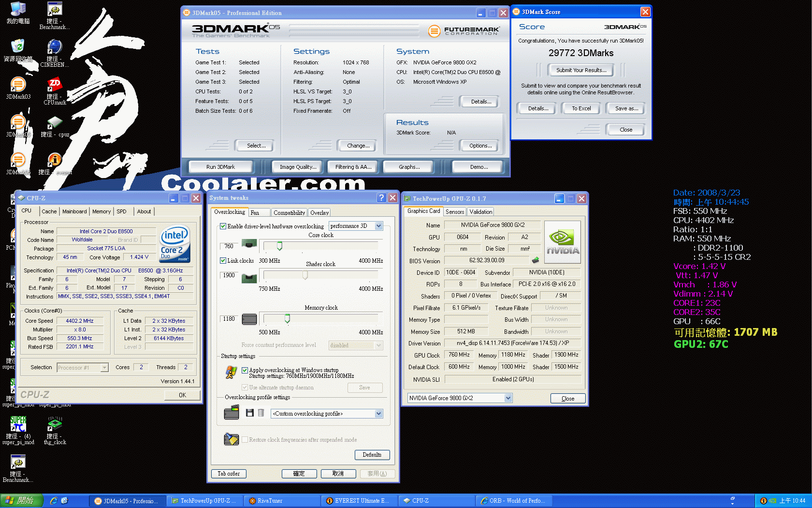Click the overclocking profile film-strip icon

[x=232, y=413]
